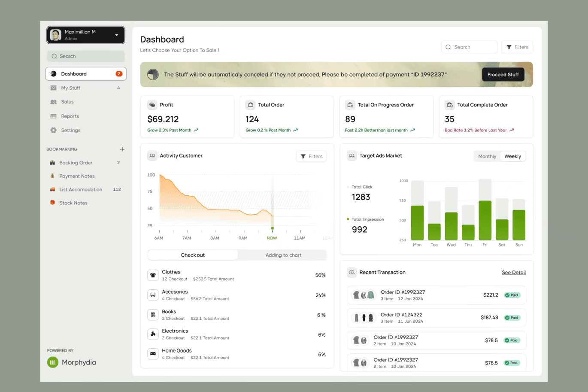
Task: Toggle to Adding to chart view
Action: pyautogui.click(x=283, y=255)
